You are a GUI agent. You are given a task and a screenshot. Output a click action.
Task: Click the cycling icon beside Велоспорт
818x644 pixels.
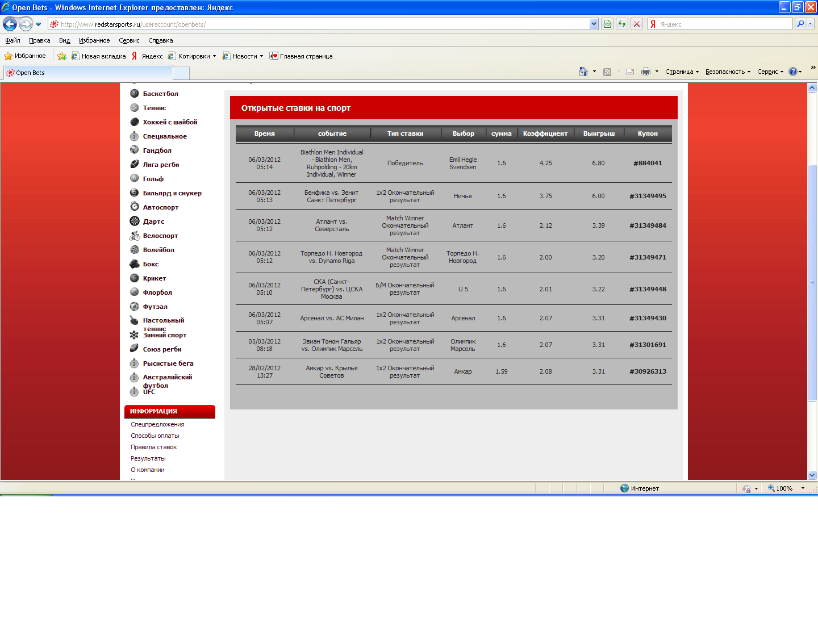(x=135, y=236)
